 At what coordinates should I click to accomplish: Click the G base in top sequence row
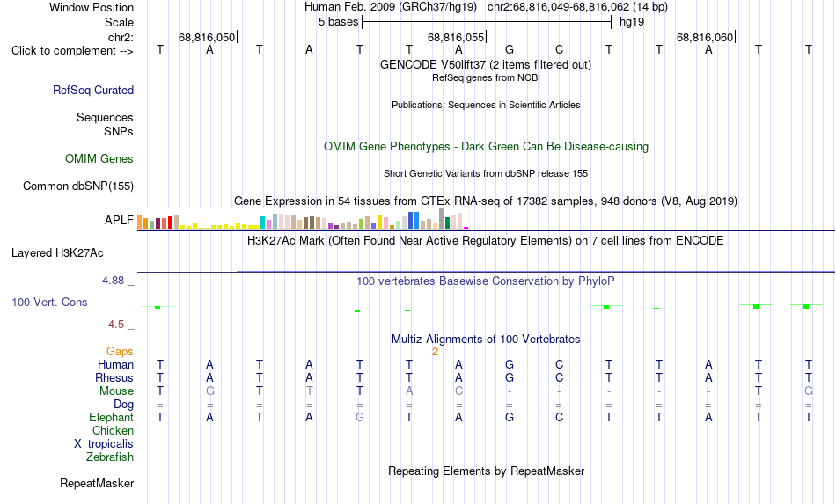510,49
